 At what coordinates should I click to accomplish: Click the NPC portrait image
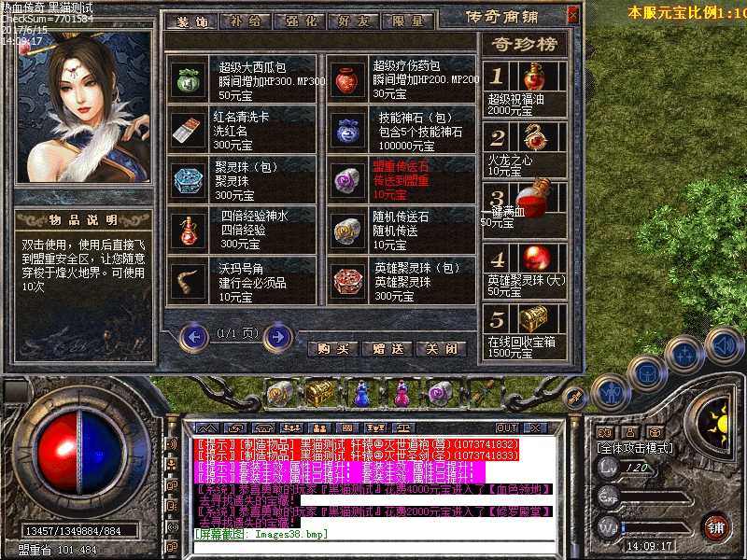coord(84,107)
